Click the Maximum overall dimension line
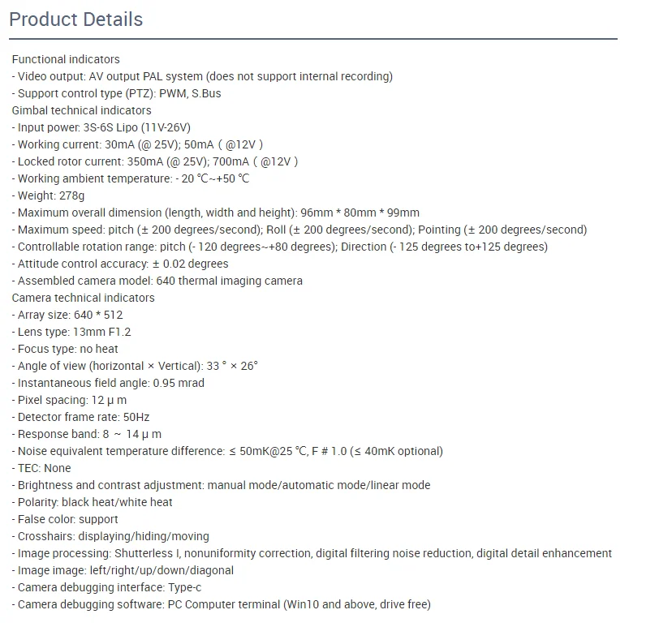The image size is (672, 627). (215, 213)
